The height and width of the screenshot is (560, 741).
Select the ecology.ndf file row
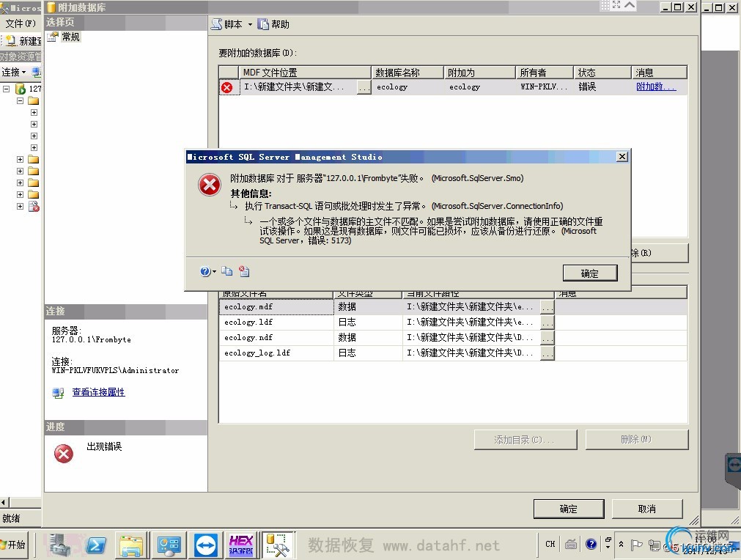(453, 338)
